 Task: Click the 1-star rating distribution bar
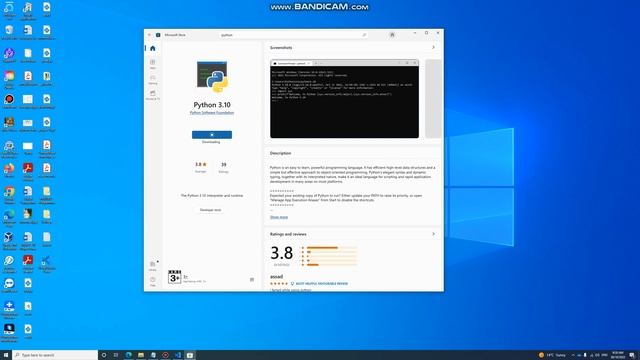point(331,265)
